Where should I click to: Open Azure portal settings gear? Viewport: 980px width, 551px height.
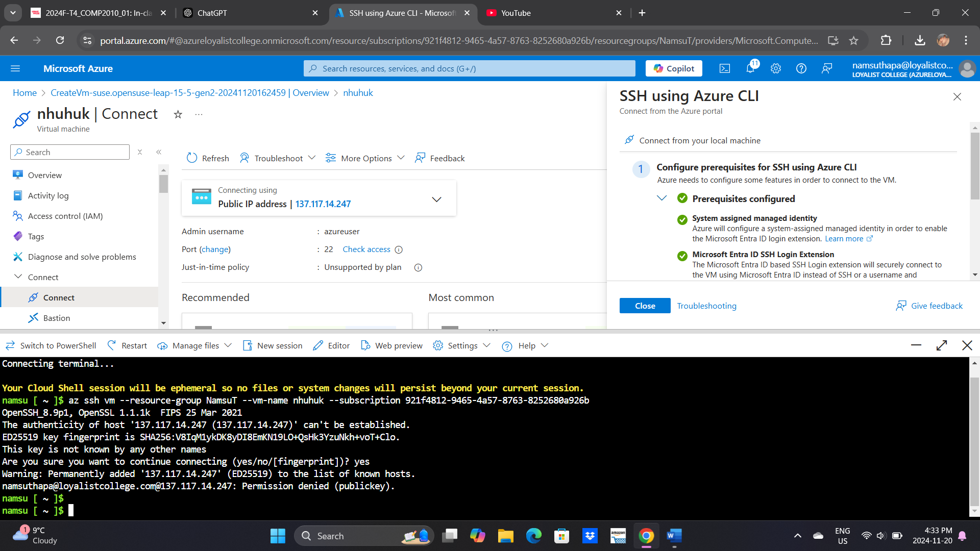click(776, 68)
